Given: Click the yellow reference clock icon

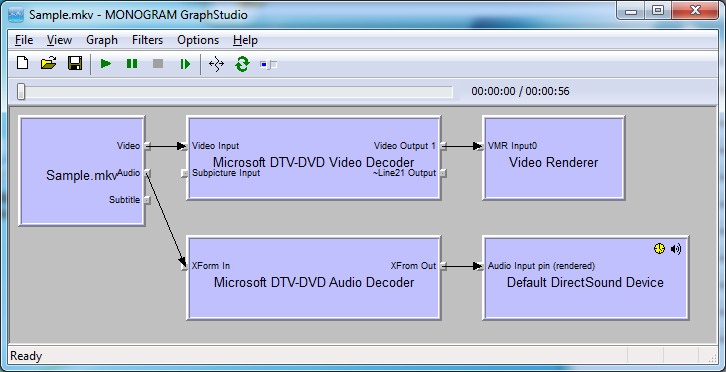Looking at the screenshot, I should coord(659,249).
